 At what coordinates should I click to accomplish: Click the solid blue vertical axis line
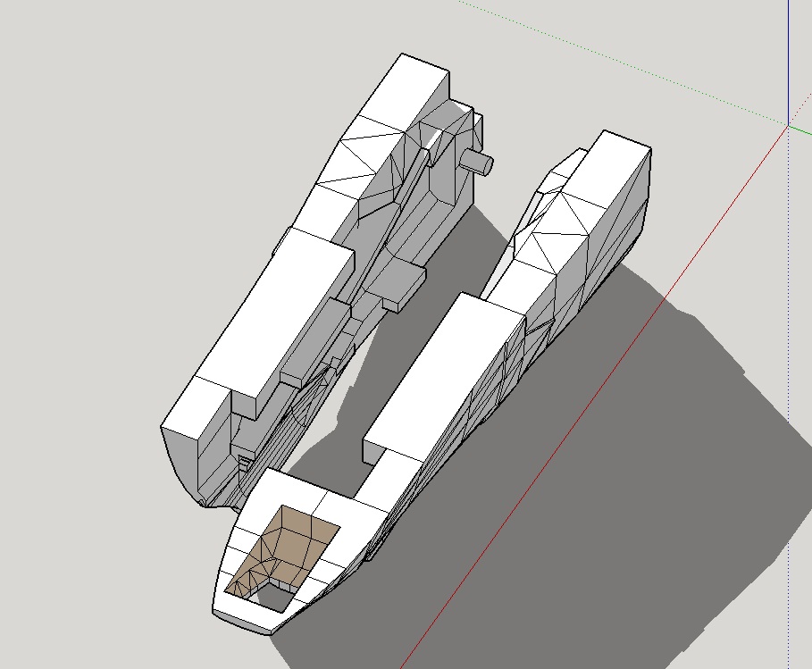789,54
